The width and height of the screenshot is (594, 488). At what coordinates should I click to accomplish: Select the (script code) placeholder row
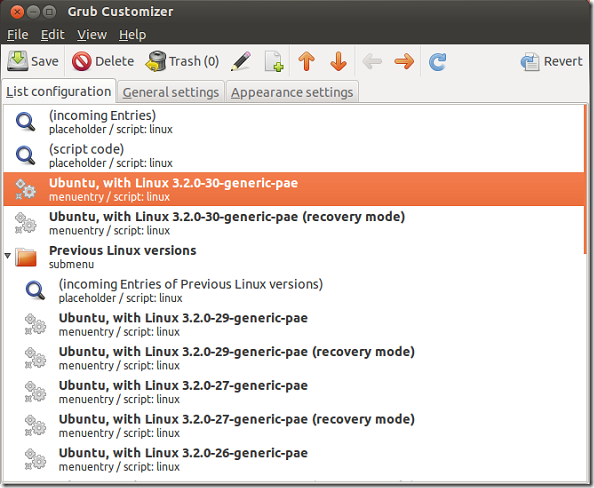(294, 156)
